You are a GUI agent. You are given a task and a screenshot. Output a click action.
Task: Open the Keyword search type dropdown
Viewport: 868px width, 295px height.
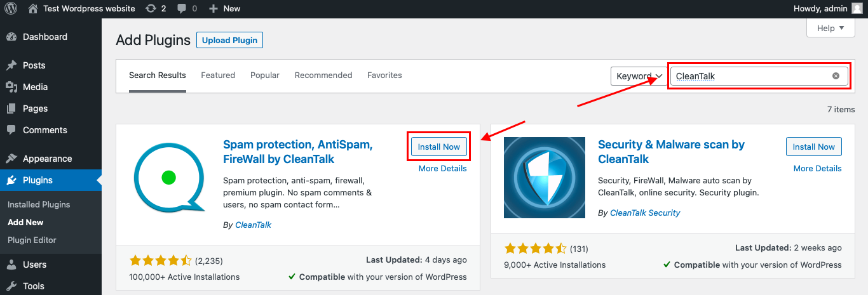tap(639, 76)
